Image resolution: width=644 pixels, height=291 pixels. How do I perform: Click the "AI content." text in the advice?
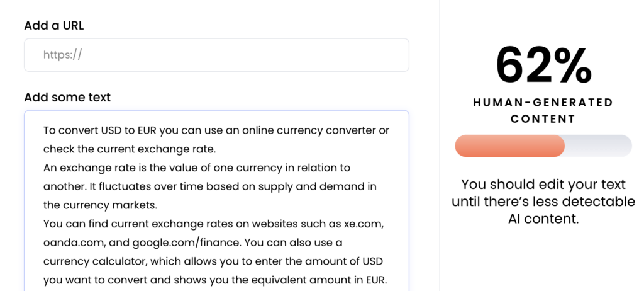[x=543, y=219]
